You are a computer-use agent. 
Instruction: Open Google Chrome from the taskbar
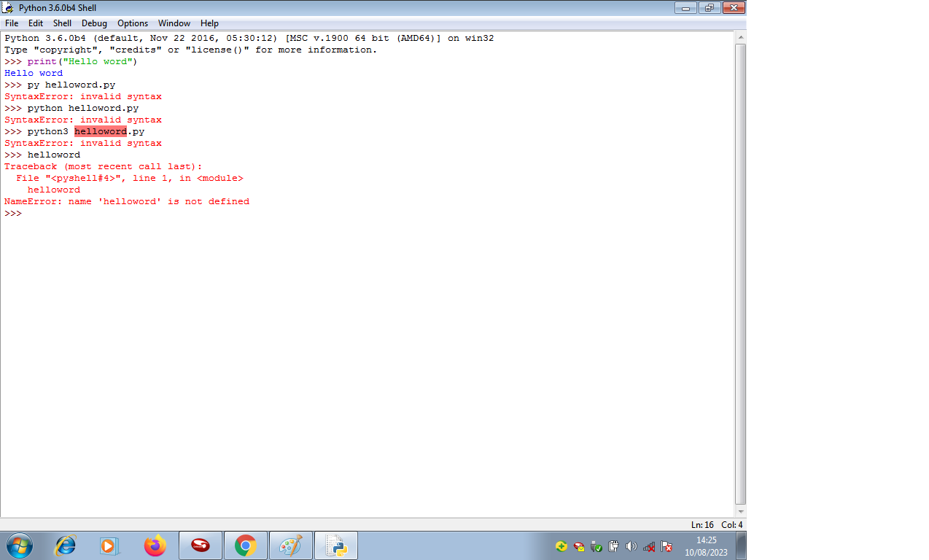245,545
